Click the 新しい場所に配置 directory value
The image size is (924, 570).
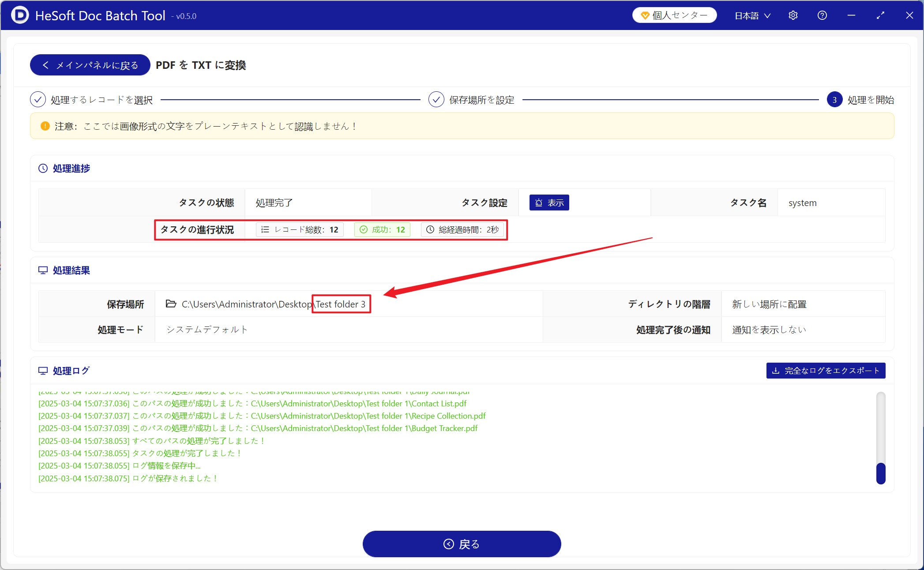click(769, 304)
